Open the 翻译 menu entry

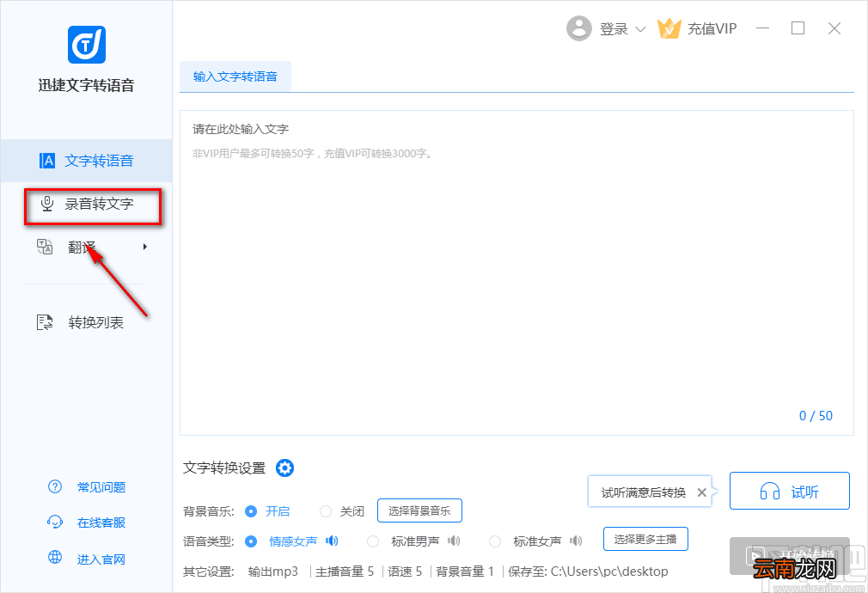(86, 247)
